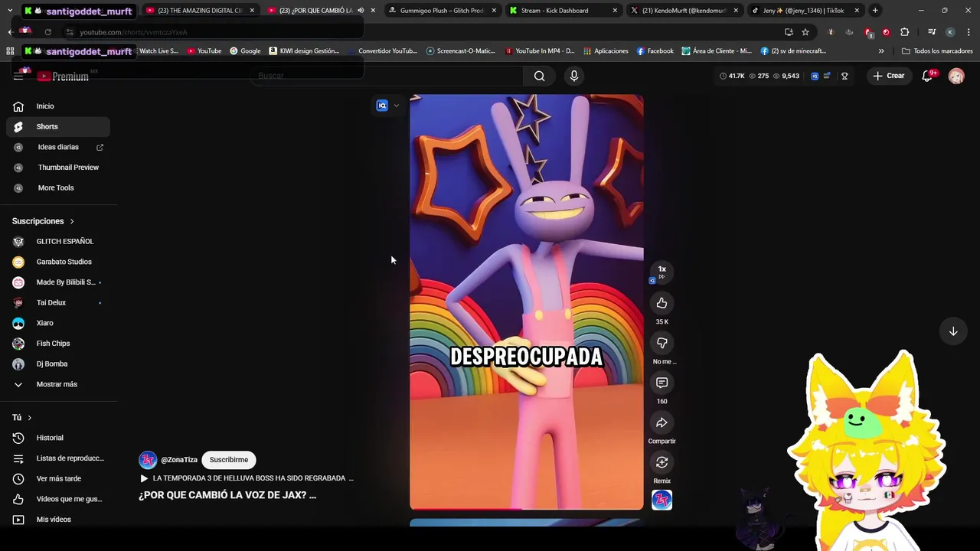Open the vidIQ list icon beside the logo
The height and width of the screenshot is (551, 980).
point(827,76)
